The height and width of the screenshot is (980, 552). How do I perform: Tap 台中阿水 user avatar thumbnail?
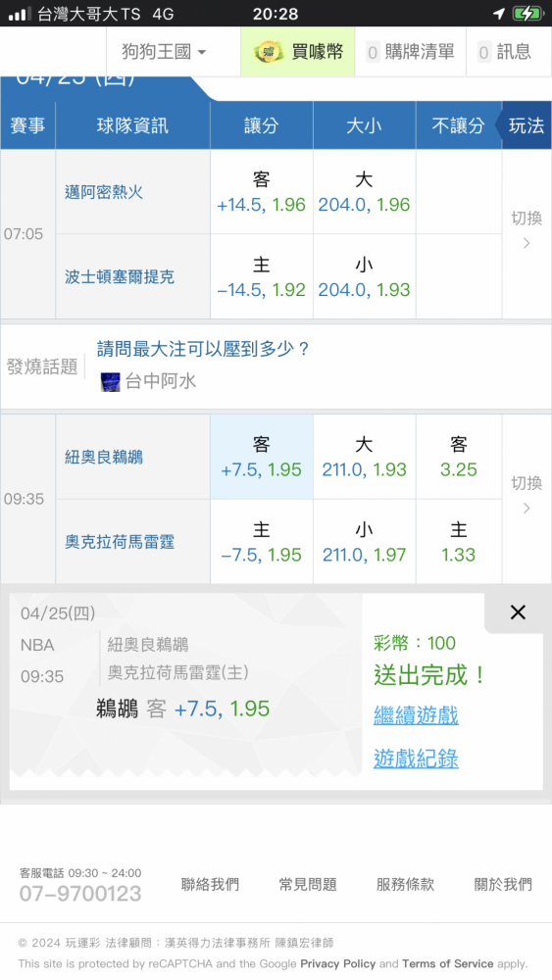[x=111, y=381]
